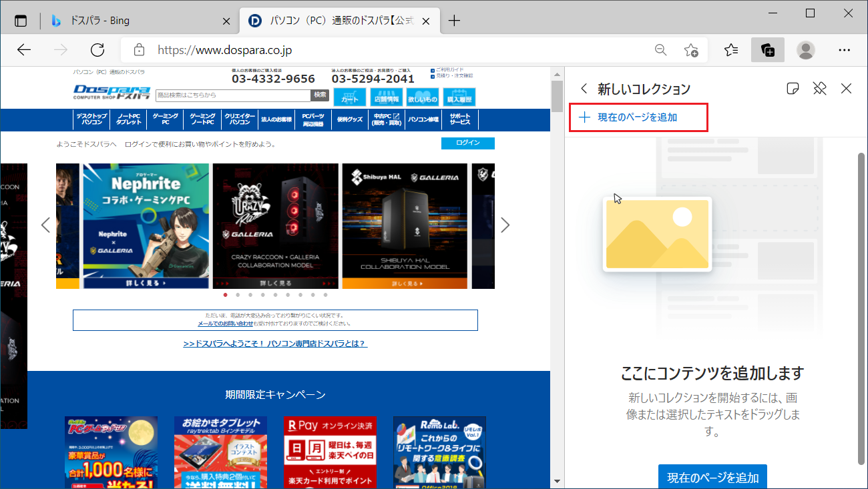Toggle the Collections toolbar button
This screenshot has height=489, width=868.
768,50
